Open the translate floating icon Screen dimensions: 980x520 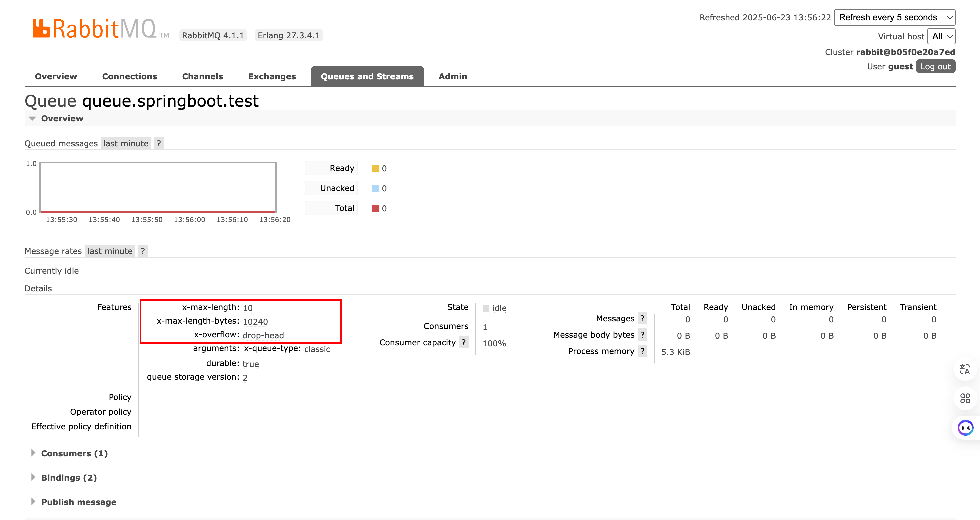[964, 369]
